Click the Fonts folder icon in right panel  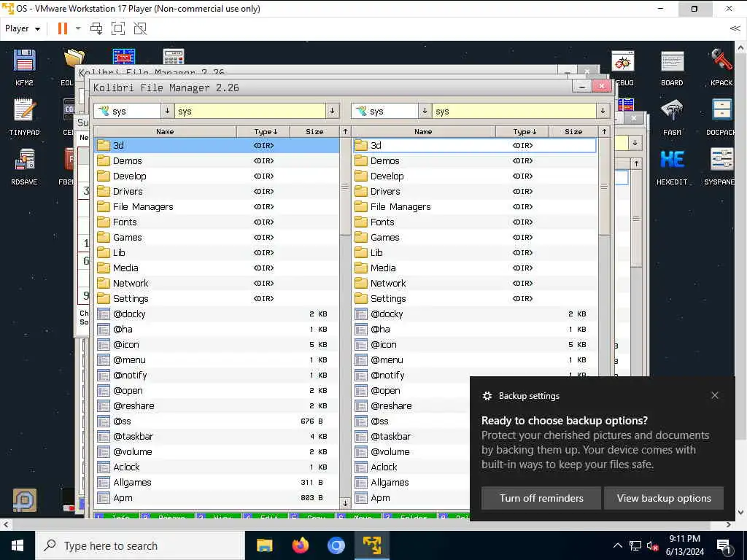tap(361, 222)
